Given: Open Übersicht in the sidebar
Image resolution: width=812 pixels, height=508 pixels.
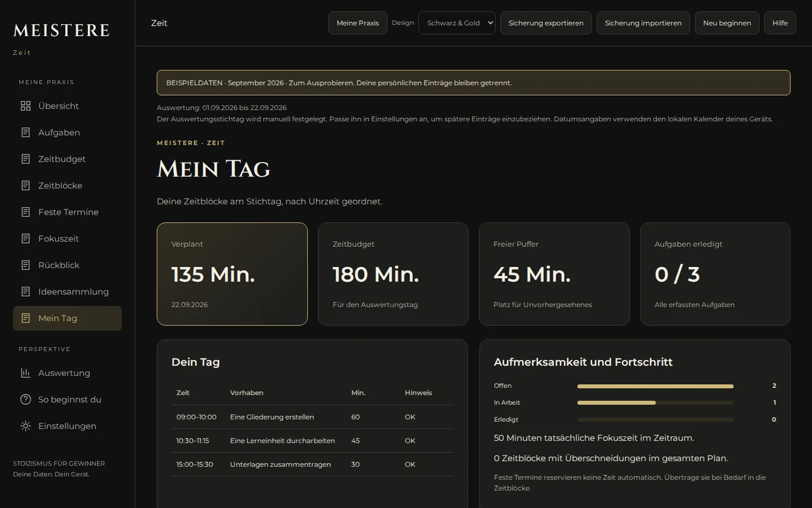Looking at the screenshot, I should [67, 106].
